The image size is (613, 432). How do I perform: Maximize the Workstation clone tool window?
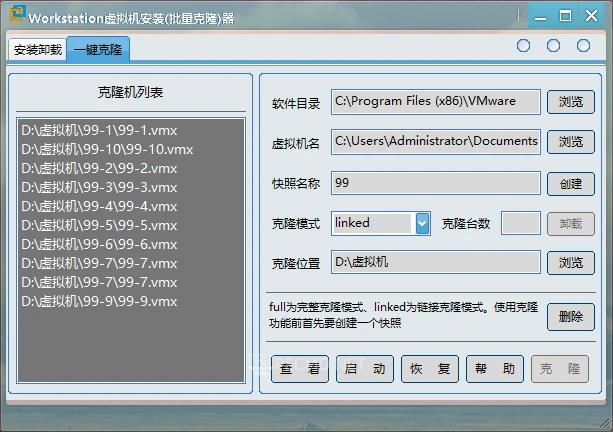(x=565, y=16)
